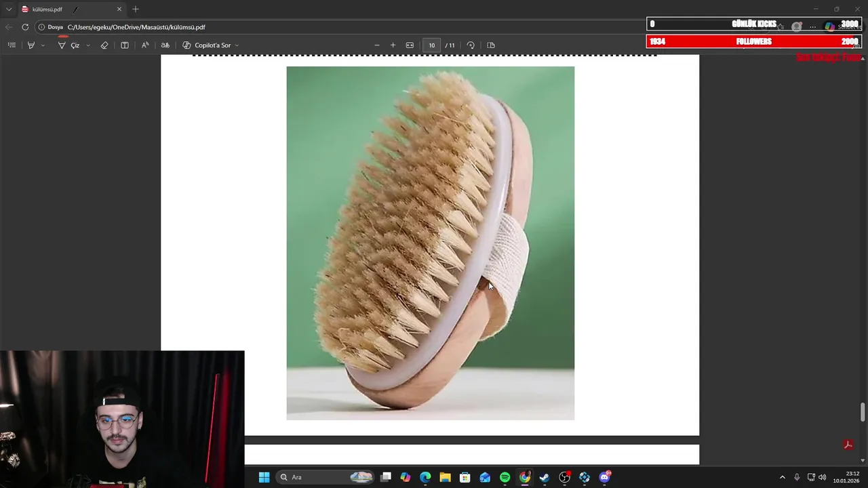Screen dimensions: 868x488
Task: Open OBS Studio from the taskbar
Action: pyautogui.click(x=564, y=477)
